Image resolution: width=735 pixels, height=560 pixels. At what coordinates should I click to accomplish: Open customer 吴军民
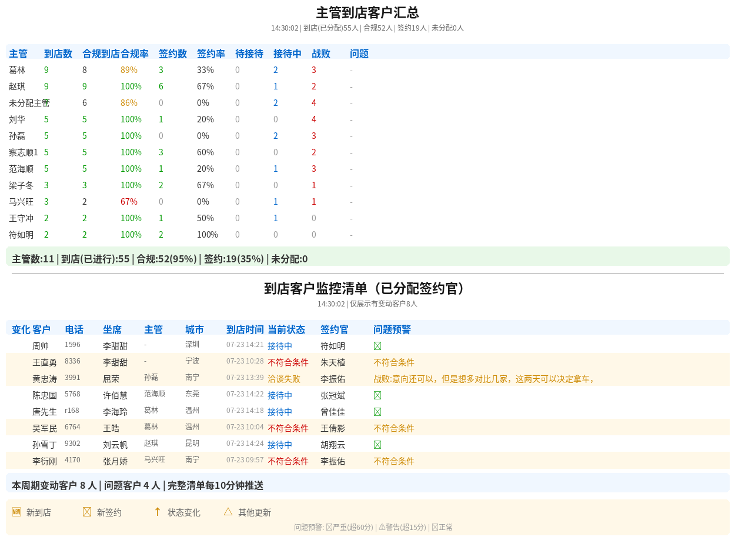45,428
